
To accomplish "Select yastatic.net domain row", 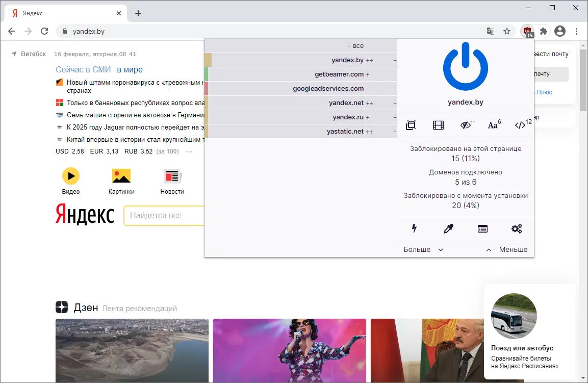I will click(x=300, y=131).
